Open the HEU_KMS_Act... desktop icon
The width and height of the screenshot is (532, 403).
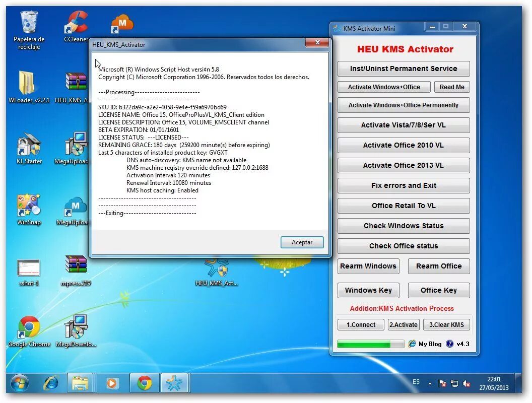217,273
